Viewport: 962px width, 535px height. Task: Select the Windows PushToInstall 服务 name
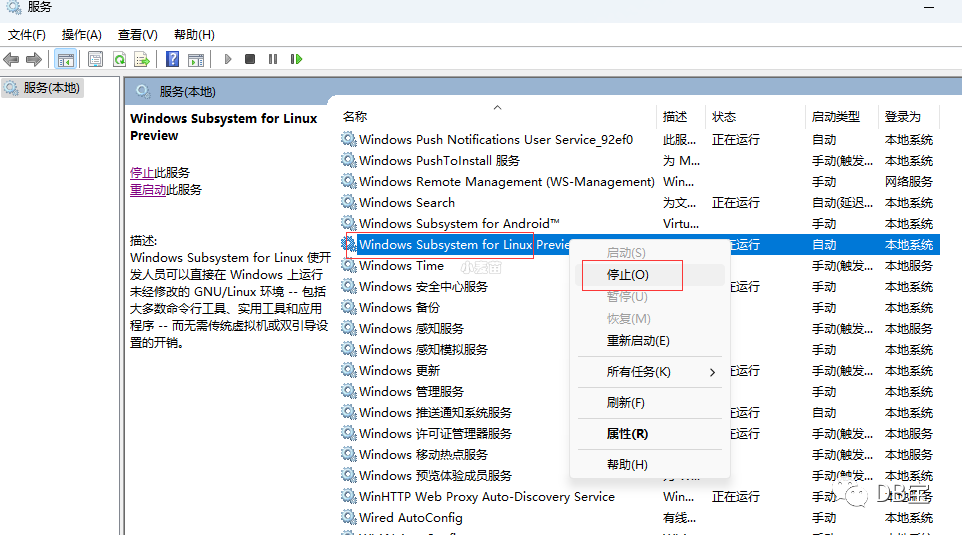[439, 161]
